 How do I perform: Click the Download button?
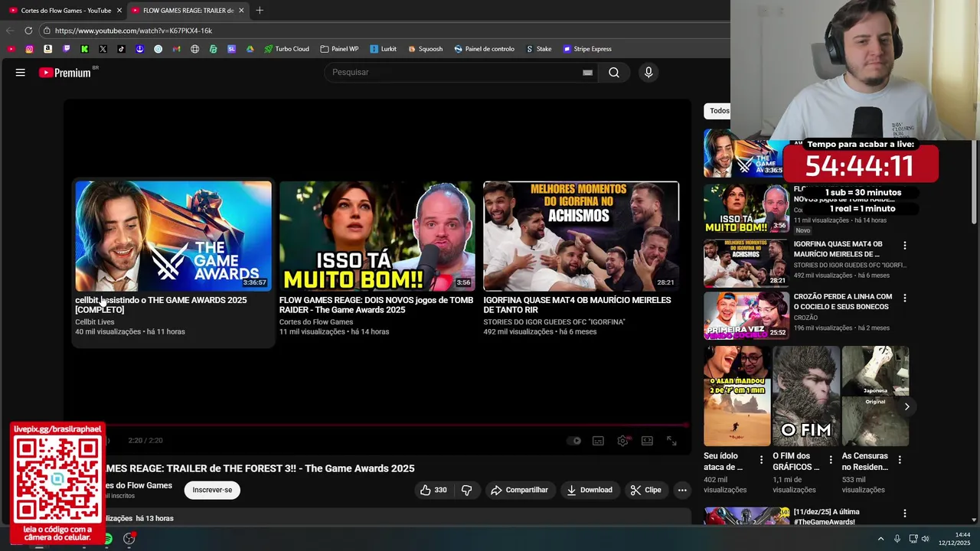[590, 490]
